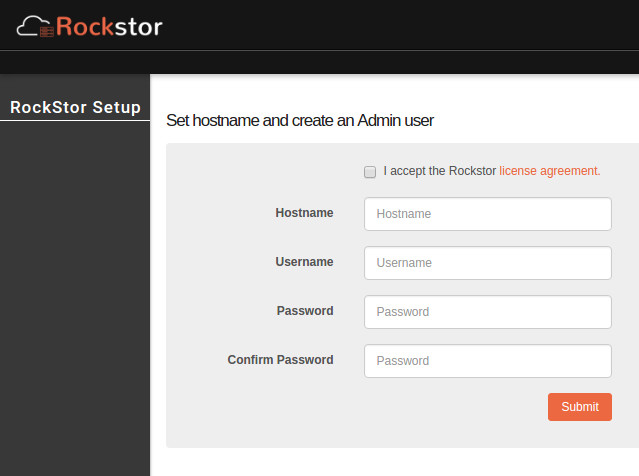Open the license agreement link
639x476 pixels.
pos(550,171)
